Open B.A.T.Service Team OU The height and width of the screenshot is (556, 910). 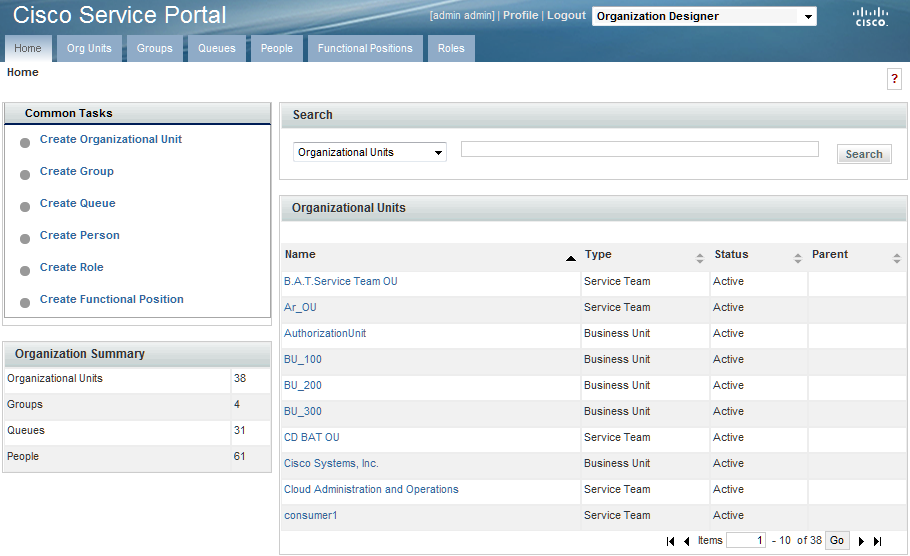(341, 281)
